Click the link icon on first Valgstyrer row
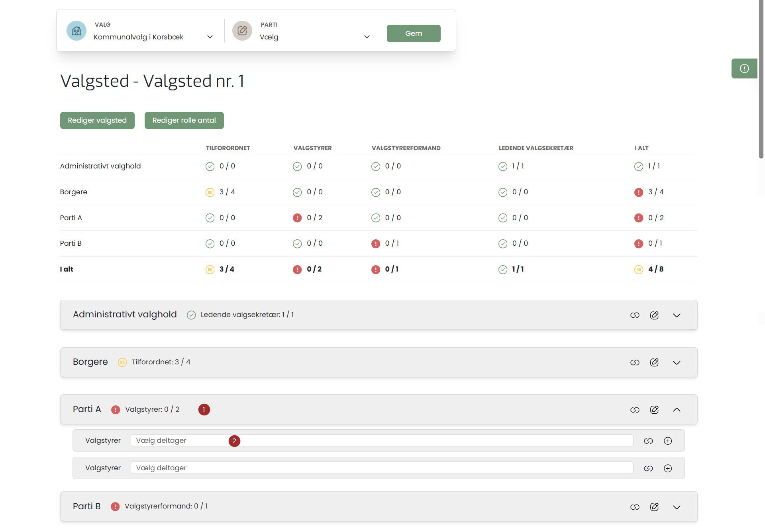Screen dimensions: 765x532 click(x=648, y=441)
